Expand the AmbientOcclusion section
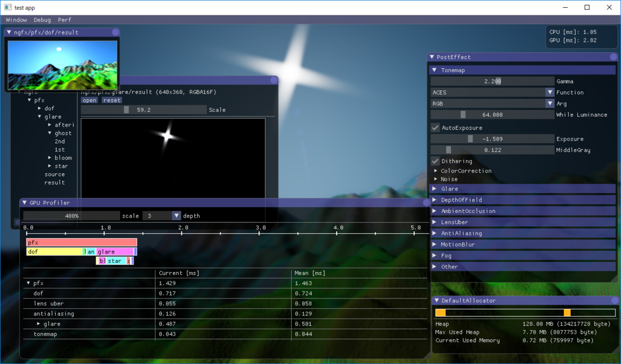Viewport: 621px width, 364px height. [x=522, y=211]
